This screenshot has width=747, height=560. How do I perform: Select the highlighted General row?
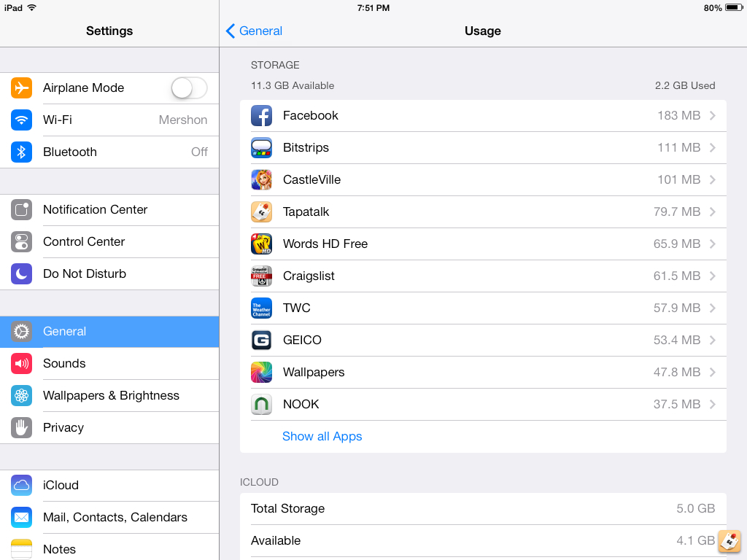[109, 332]
